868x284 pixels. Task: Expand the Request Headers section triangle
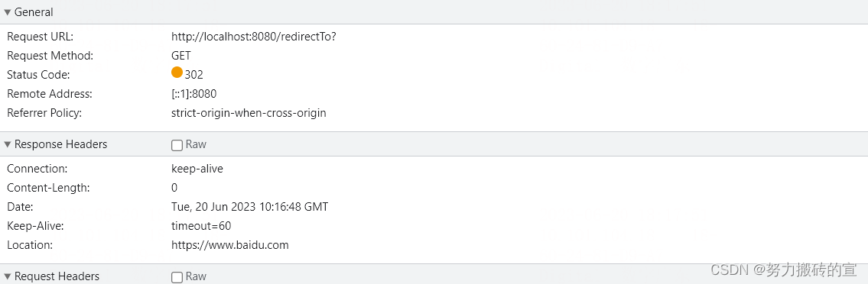pyautogui.click(x=8, y=276)
